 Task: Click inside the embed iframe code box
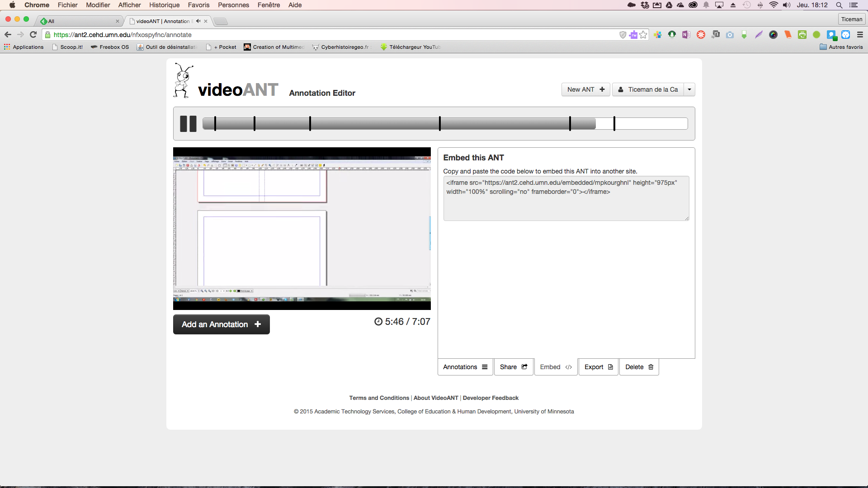(x=566, y=198)
